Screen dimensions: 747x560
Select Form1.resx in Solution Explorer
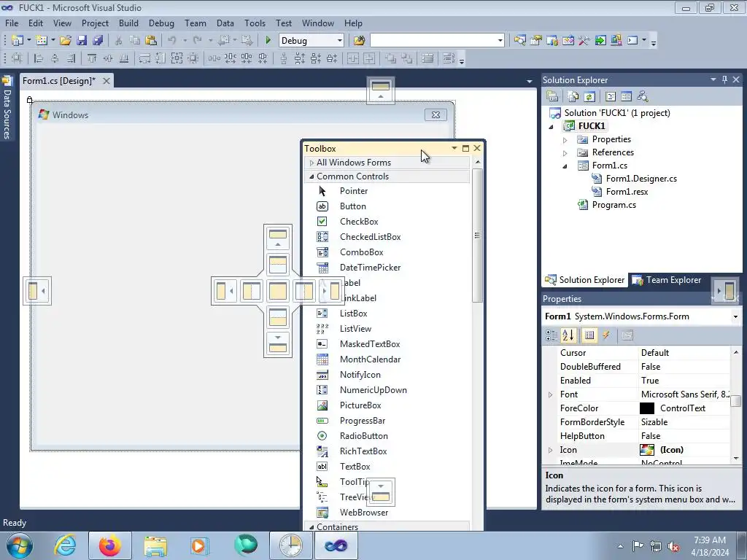click(627, 192)
